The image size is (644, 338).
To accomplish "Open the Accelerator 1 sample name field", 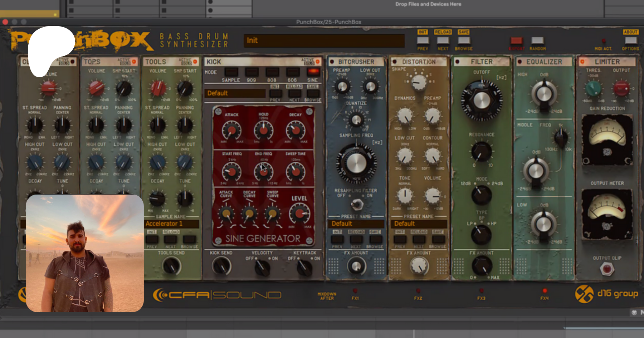I will pos(172,224).
